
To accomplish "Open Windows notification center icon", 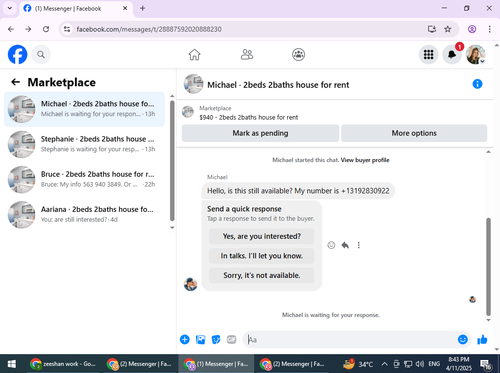I will click(485, 364).
